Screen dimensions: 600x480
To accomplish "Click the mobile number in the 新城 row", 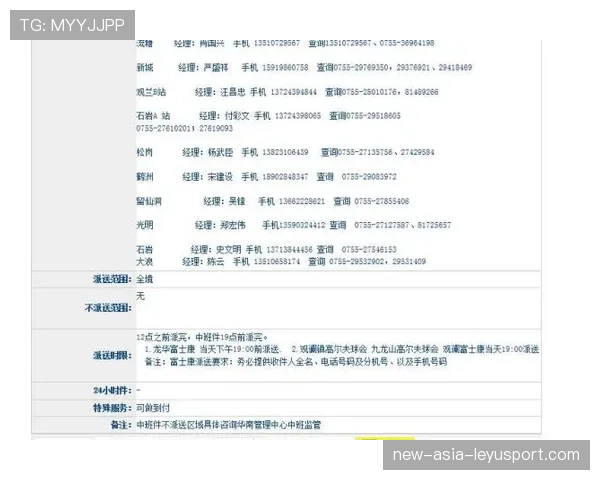I will pos(285,68).
